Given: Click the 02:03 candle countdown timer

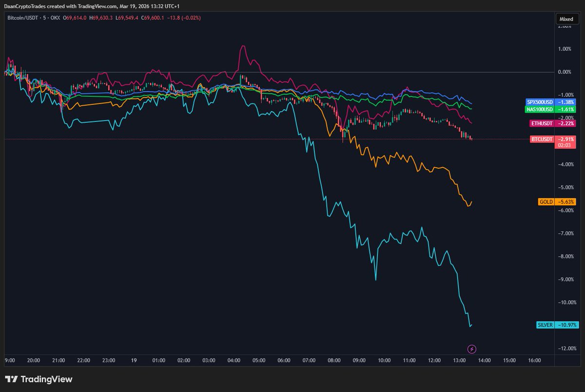Looking at the screenshot, I should (565, 145).
